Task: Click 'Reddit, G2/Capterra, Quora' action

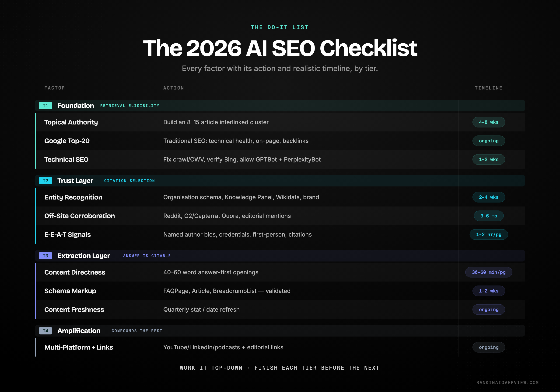Action: [227, 216]
